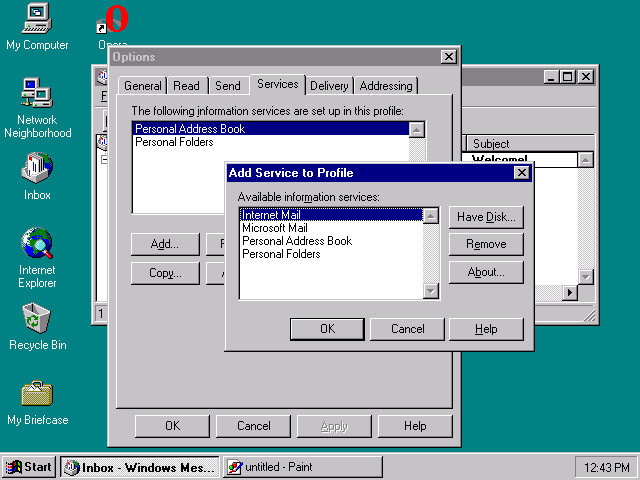This screenshot has height=480, width=640.
Task: Select Personal Address Book in profile services list
Action: point(271,129)
